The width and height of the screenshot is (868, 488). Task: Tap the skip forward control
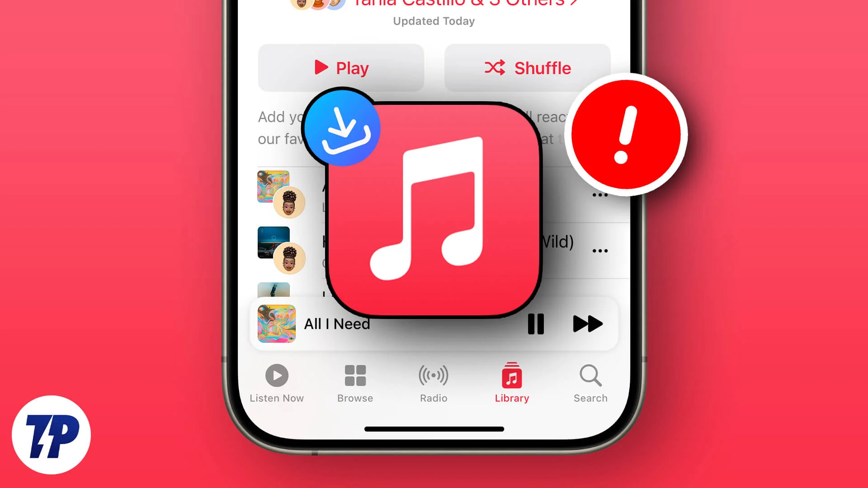[x=587, y=323]
